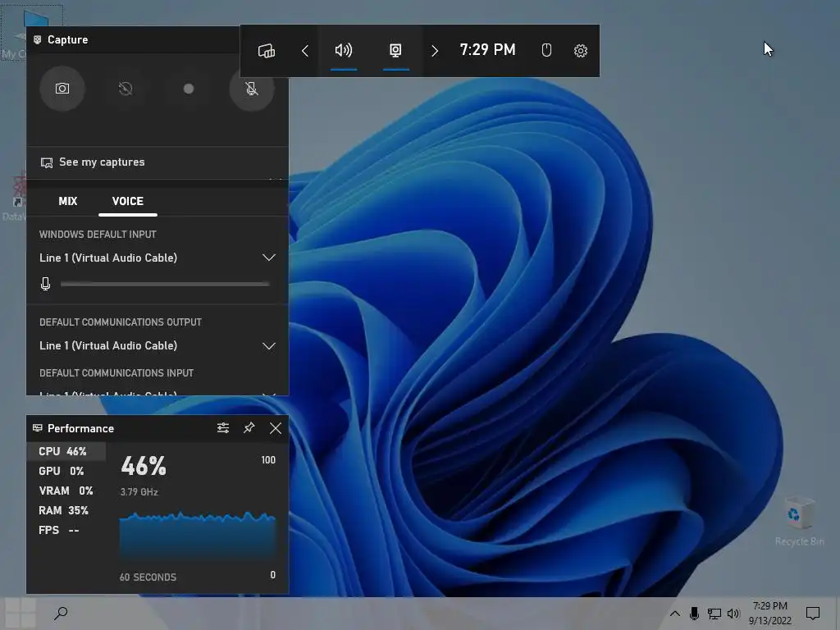This screenshot has width=840, height=630.
Task: Select the VOICE tab
Action: click(x=127, y=202)
